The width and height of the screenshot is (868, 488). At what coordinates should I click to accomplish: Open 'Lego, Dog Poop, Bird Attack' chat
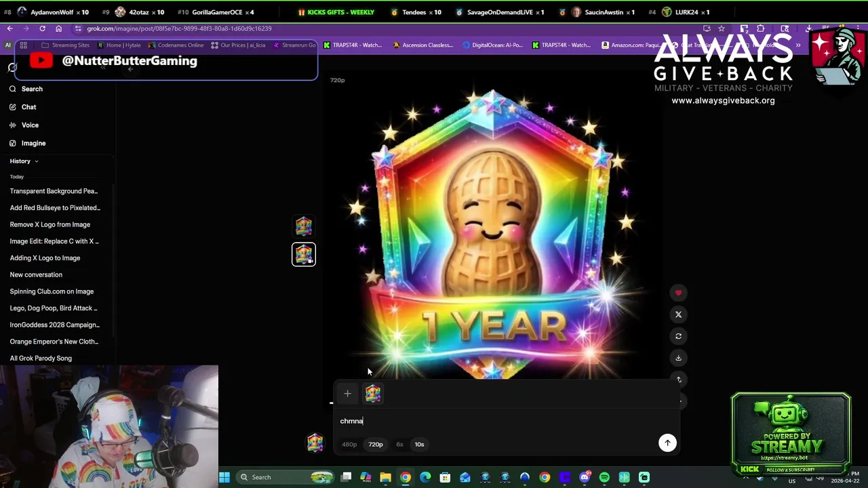point(54,308)
